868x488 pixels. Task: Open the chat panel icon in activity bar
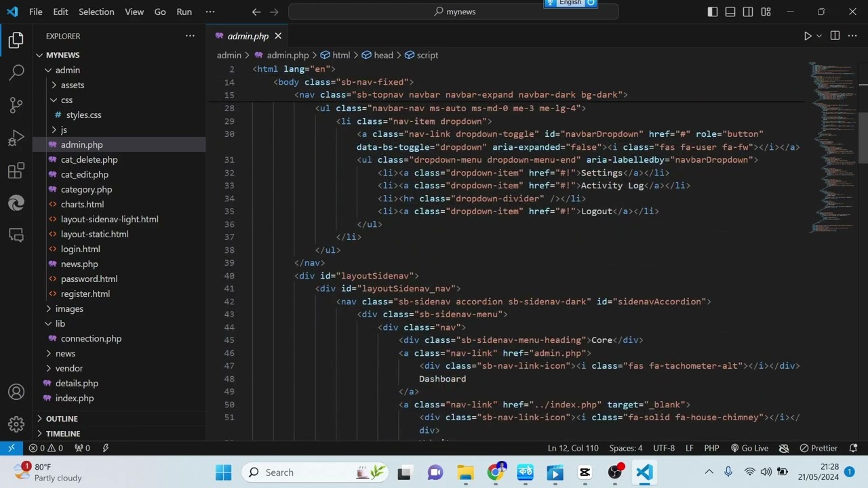click(16, 235)
